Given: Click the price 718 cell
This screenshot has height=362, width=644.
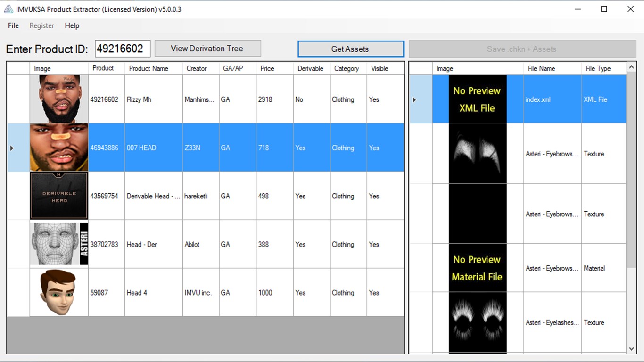Looking at the screenshot, I should click(275, 148).
